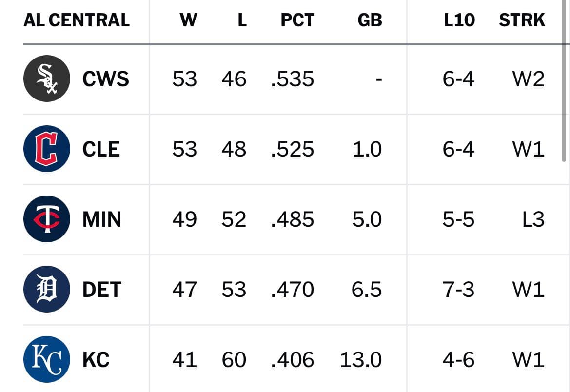Sort by the L10 column header

click(x=459, y=20)
